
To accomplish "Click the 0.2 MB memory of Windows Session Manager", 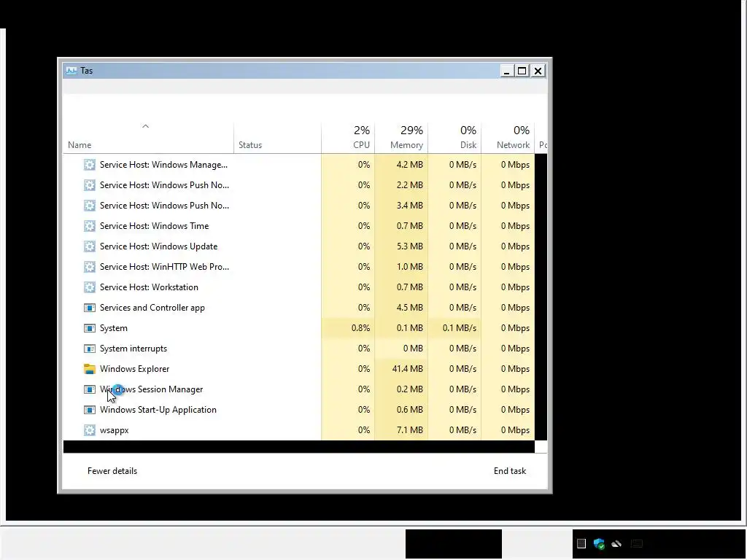I will (x=410, y=389).
